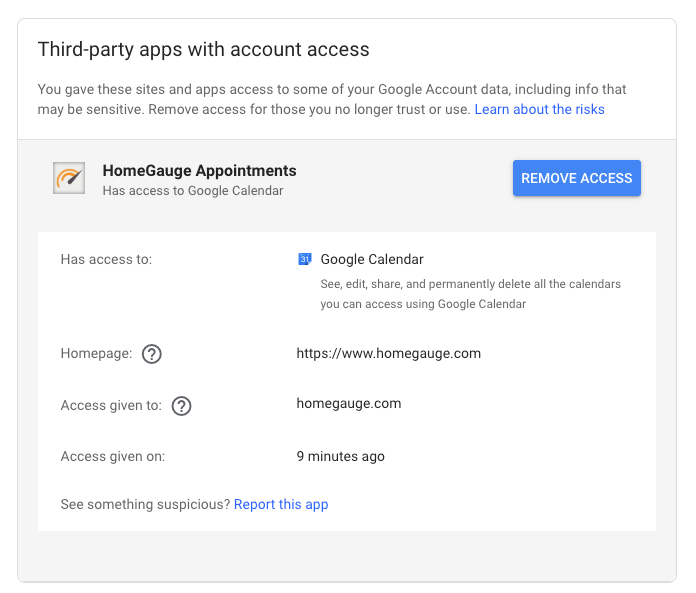Click the 'Has access to Google Calendar' subtitle
The height and width of the screenshot is (593, 696).
tap(193, 191)
